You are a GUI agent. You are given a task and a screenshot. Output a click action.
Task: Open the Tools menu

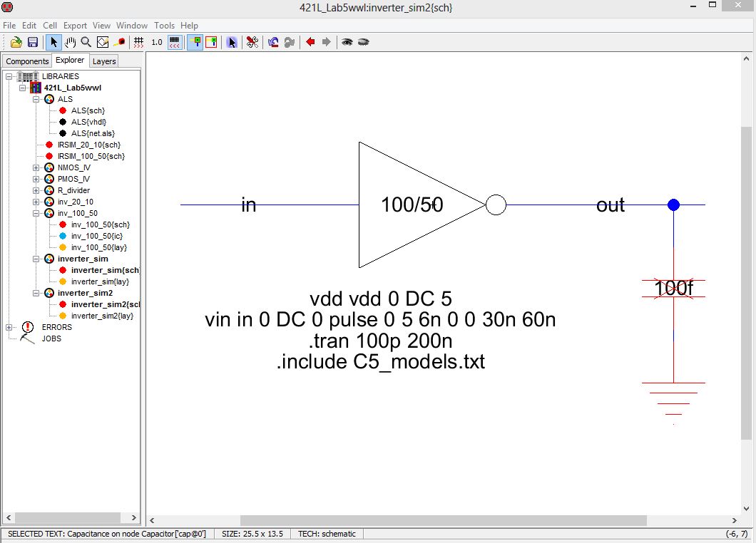[x=164, y=26]
